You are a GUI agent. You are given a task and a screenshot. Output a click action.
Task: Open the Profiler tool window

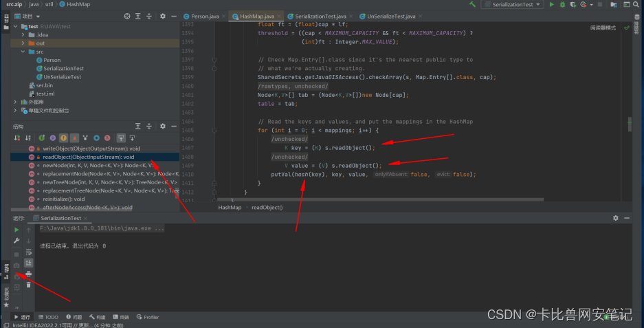pyautogui.click(x=148, y=317)
